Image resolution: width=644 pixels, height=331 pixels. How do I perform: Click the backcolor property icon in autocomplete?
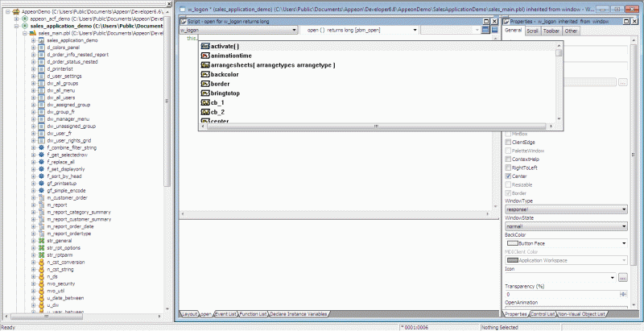(205, 75)
